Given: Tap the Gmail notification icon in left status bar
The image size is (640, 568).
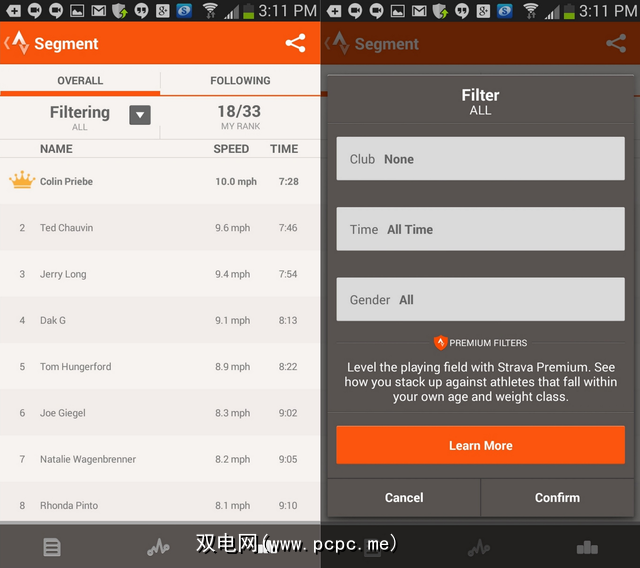Looking at the screenshot, I should point(98,11).
